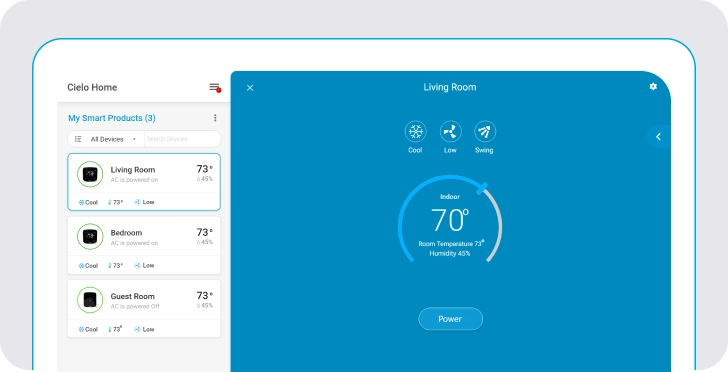Click Cool mode icon in Bedroom card
Viewport: 728px width, 372px height.
point(82,266)
